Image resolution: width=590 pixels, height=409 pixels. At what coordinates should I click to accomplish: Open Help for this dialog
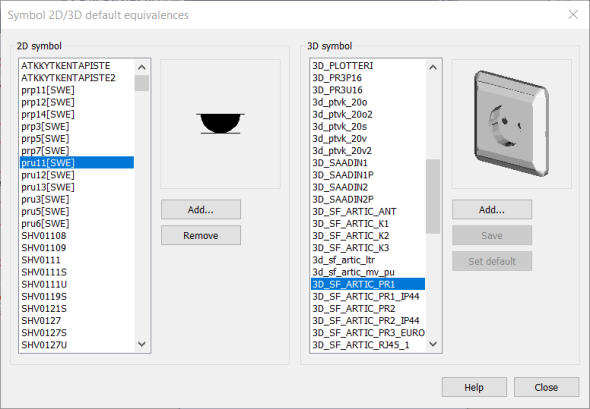click(x=474, y=387)
